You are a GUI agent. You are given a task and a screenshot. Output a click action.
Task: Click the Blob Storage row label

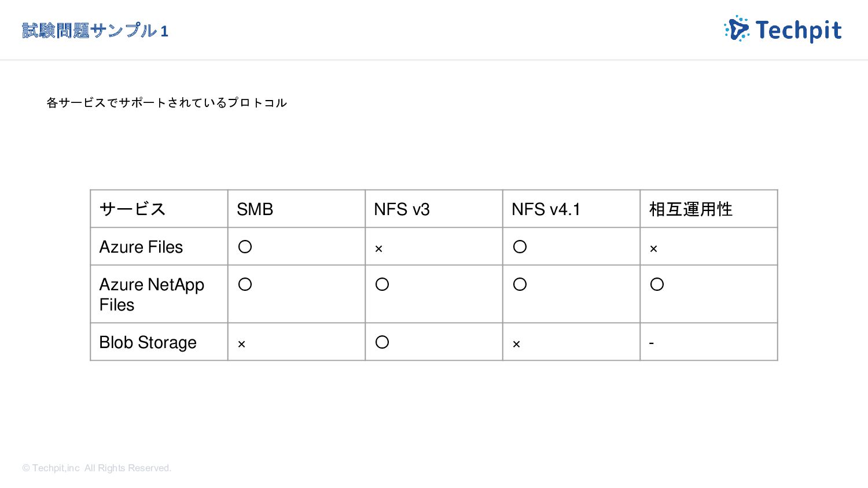tap(148, 342)
